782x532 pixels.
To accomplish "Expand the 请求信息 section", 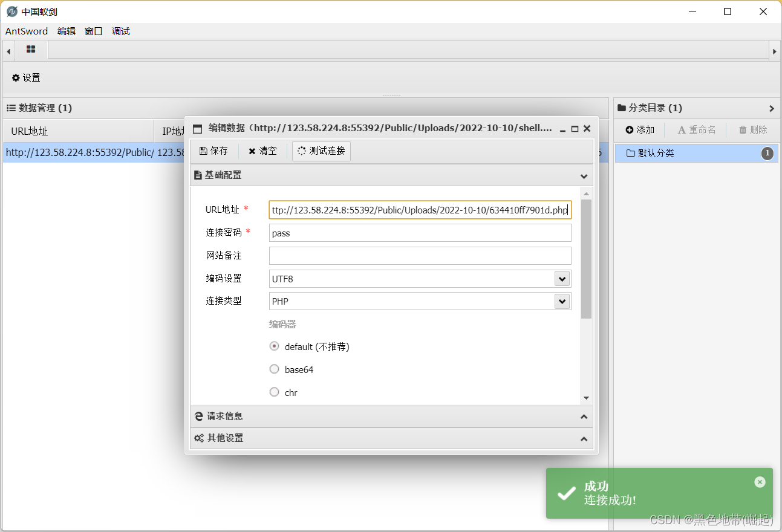I will click(x=391, y=416).
